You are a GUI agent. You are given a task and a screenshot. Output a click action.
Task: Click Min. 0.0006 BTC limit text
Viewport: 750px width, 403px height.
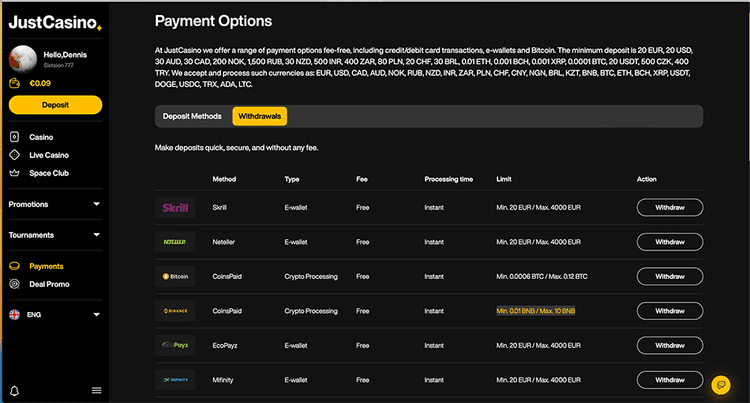(542, 276)
